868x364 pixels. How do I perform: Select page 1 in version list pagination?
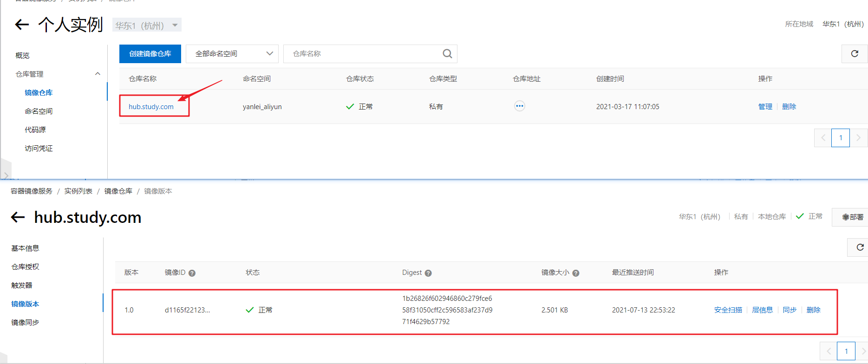846,351
